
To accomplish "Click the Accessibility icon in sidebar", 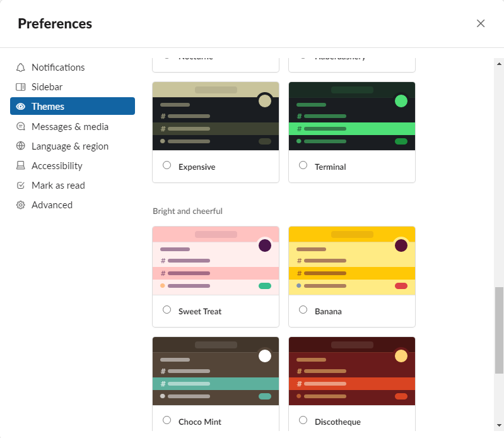I will click(x=21, y=165).
